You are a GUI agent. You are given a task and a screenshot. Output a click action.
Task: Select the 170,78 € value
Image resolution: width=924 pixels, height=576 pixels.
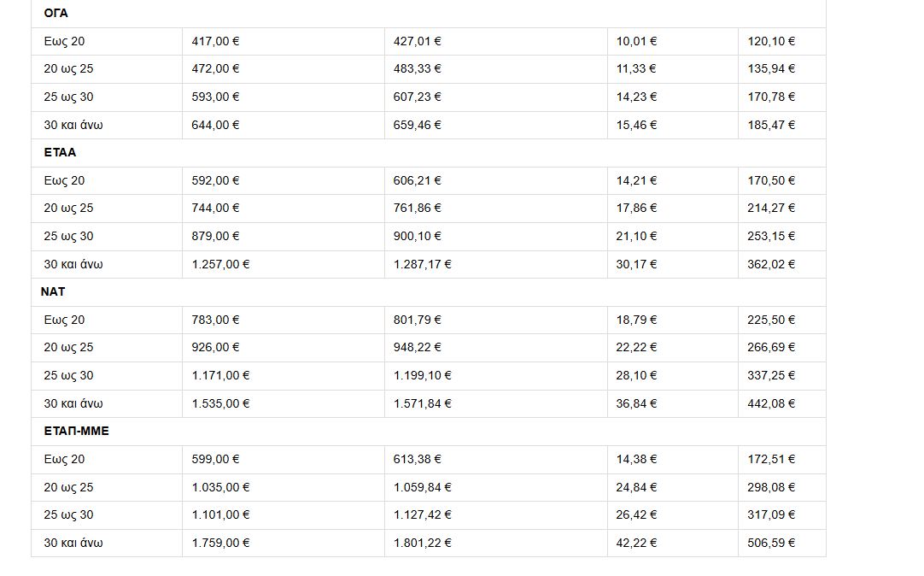(771, 97)
